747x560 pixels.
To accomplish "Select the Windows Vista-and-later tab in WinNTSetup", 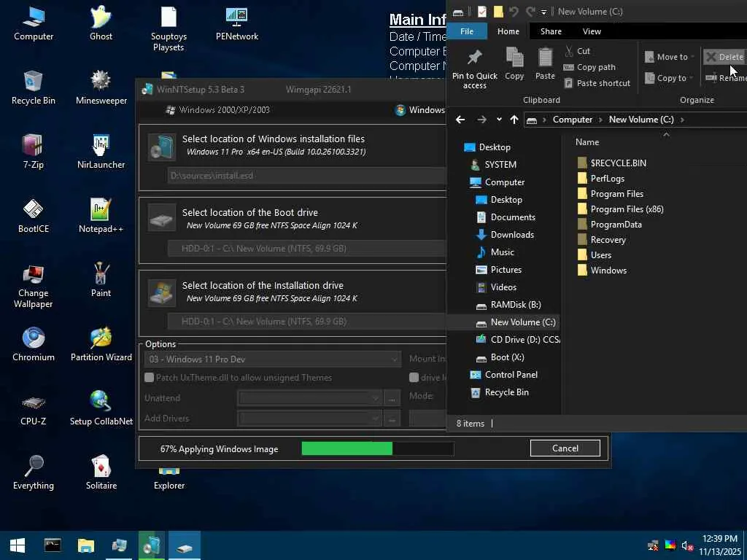I will (419, 110).
